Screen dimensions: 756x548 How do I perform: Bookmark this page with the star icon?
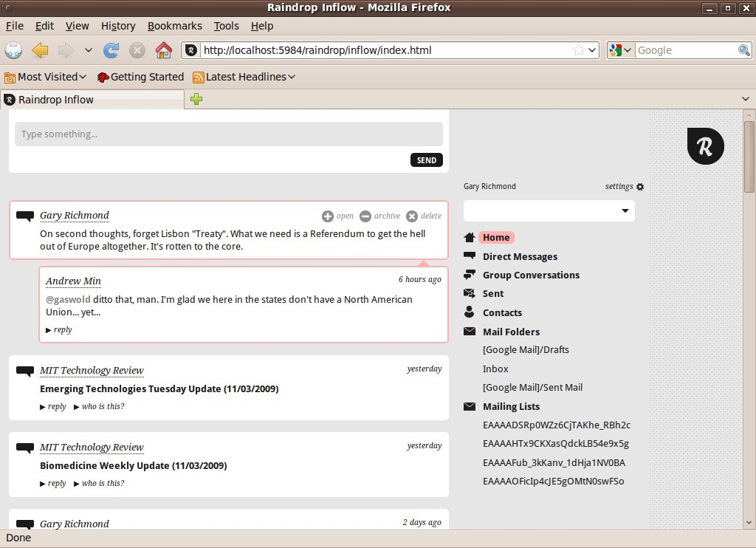(579, 50)
